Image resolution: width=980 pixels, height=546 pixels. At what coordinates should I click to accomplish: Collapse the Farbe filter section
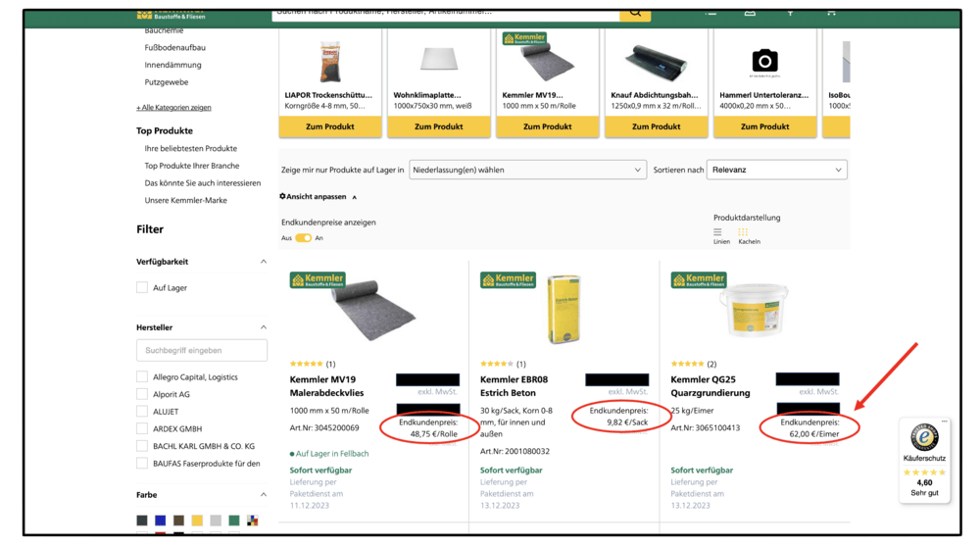click(263, 495)
